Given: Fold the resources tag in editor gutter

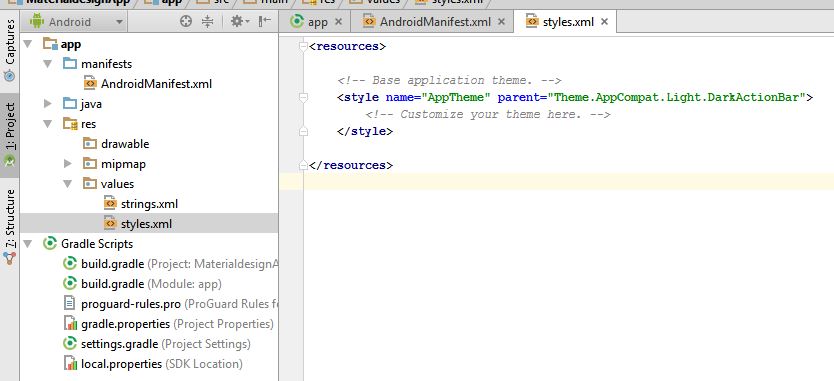Looking at the screenshot, I should 303,46.
